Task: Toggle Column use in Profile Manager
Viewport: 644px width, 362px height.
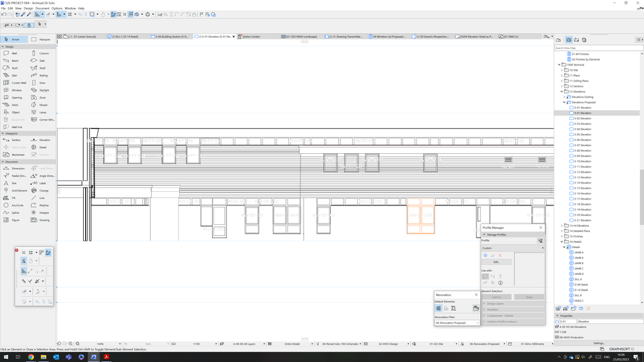Action: (x=500, y=276)
